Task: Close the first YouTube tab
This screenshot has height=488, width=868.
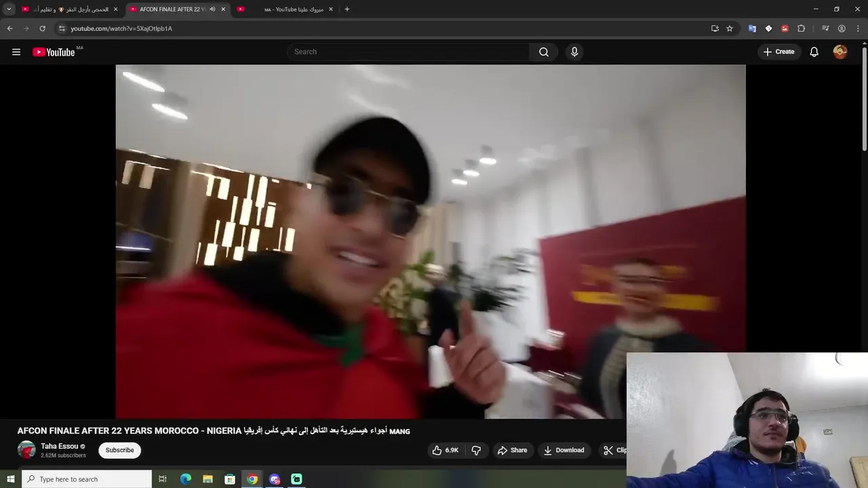Action: pyautogui.click(x=115, y=9)
